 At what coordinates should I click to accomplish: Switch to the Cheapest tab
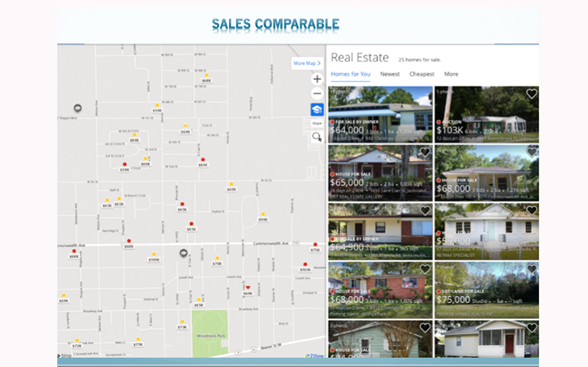point(422,74)
